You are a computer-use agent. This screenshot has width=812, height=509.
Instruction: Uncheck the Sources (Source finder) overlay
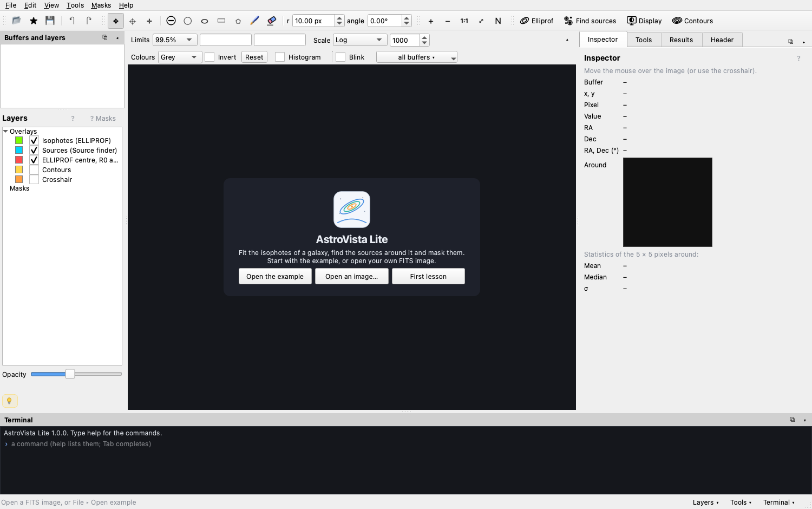[x=34, y=151]
